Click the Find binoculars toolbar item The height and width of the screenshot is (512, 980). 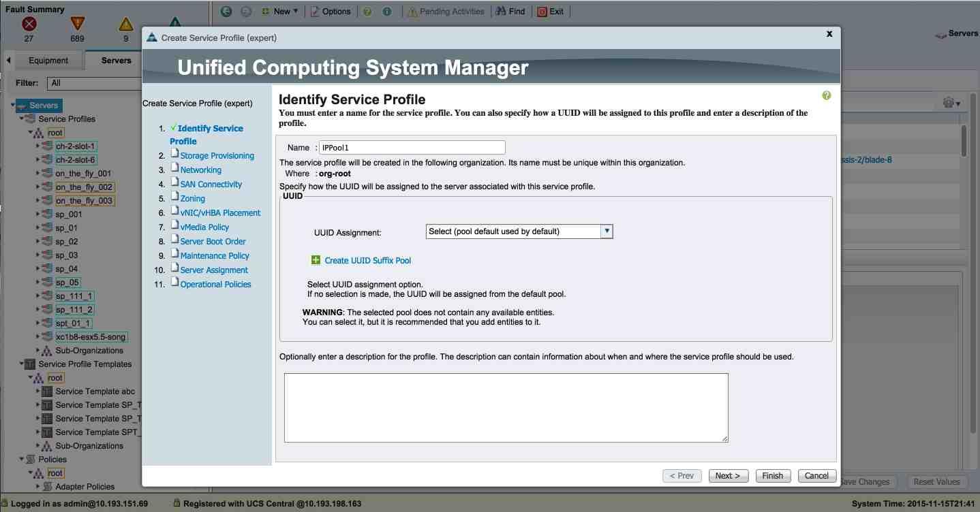pos(510,12)
